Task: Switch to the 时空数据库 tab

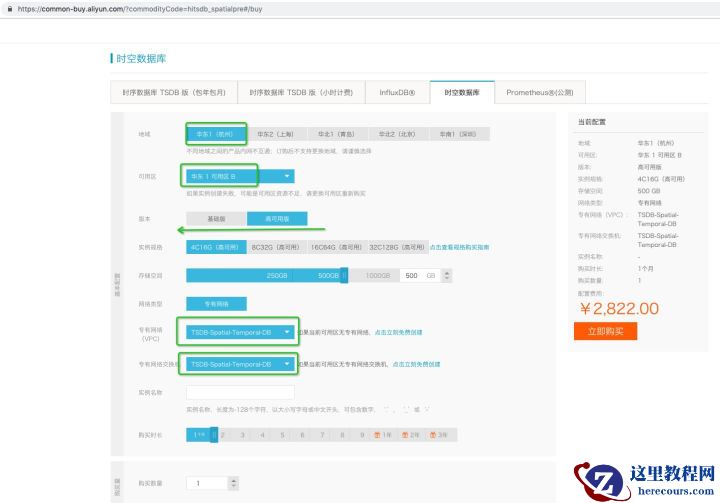Action: click(x=462, y=92)
